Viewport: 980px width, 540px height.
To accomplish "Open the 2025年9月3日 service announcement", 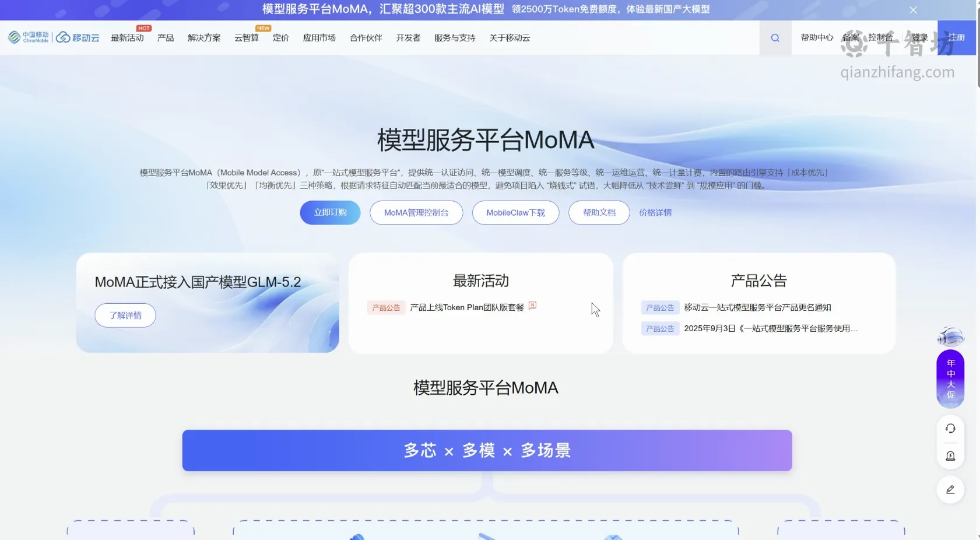I will (771, 328).
